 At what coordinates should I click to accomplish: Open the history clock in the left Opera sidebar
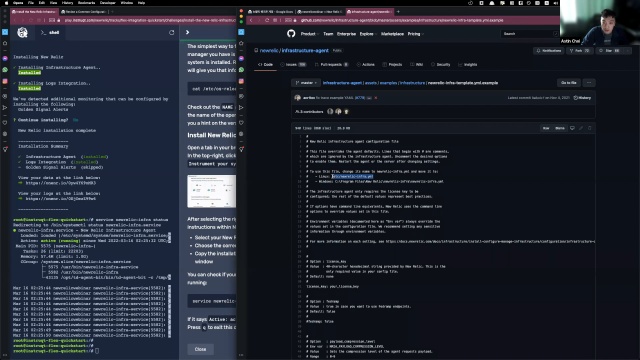point(5,134)
